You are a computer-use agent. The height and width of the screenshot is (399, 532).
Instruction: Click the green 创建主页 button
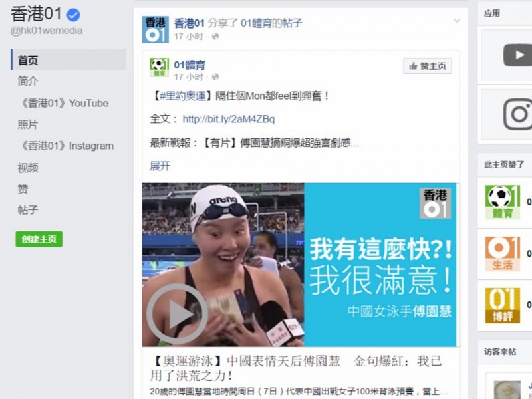(39, 239)
